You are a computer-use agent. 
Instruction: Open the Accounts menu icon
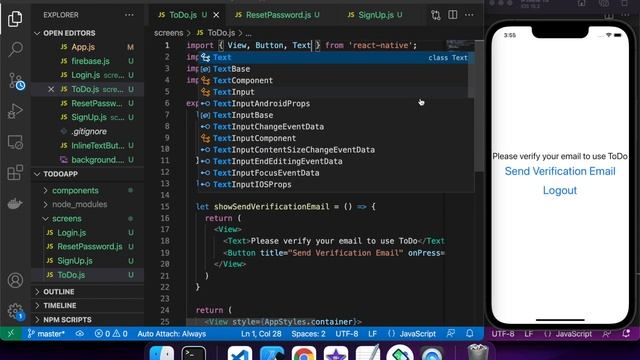pos(15,280)
